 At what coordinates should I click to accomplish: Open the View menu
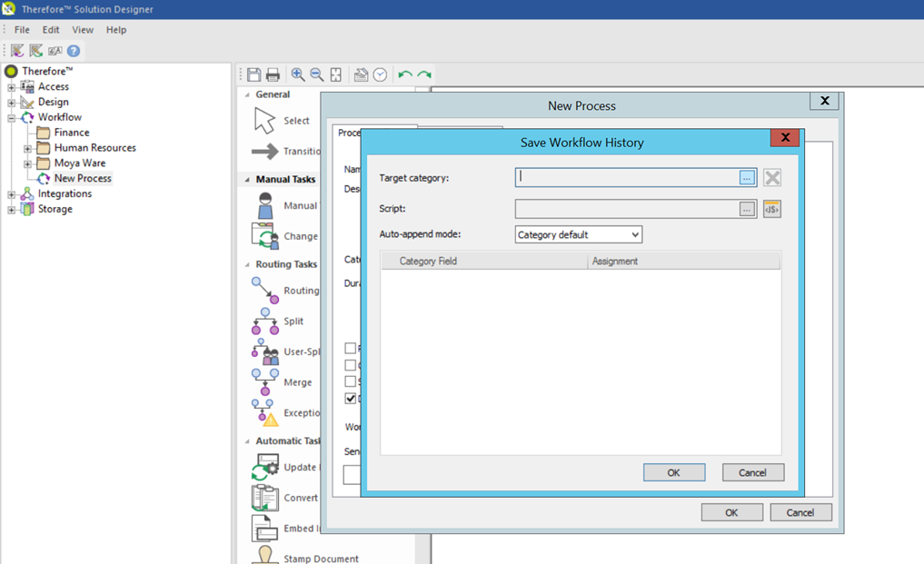pyautogui.click(x=83, y=29)
